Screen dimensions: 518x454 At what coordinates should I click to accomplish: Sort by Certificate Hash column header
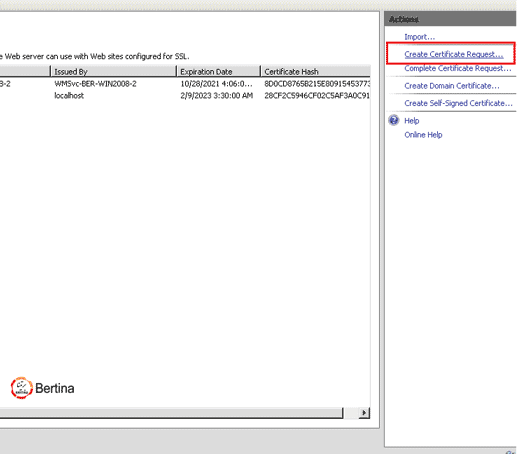coord(316,71)
